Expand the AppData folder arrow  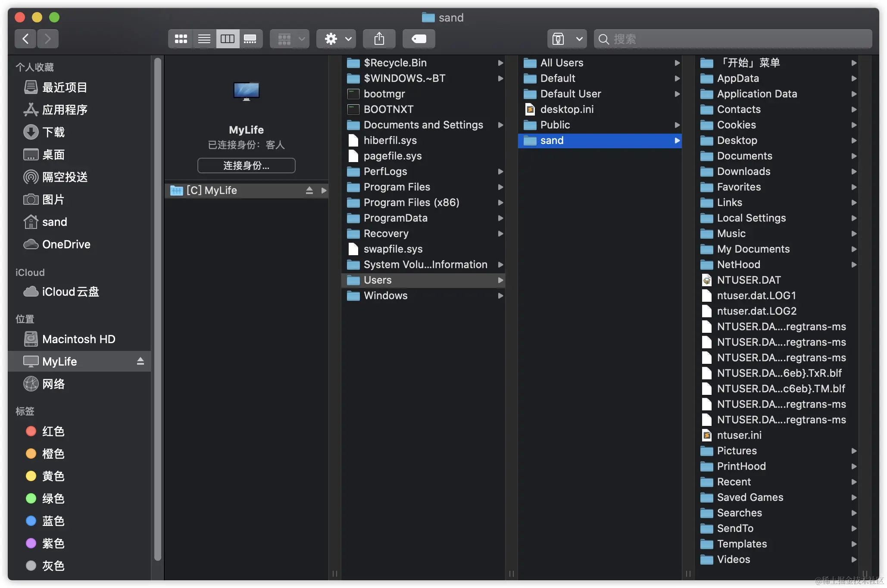point(853,78)
